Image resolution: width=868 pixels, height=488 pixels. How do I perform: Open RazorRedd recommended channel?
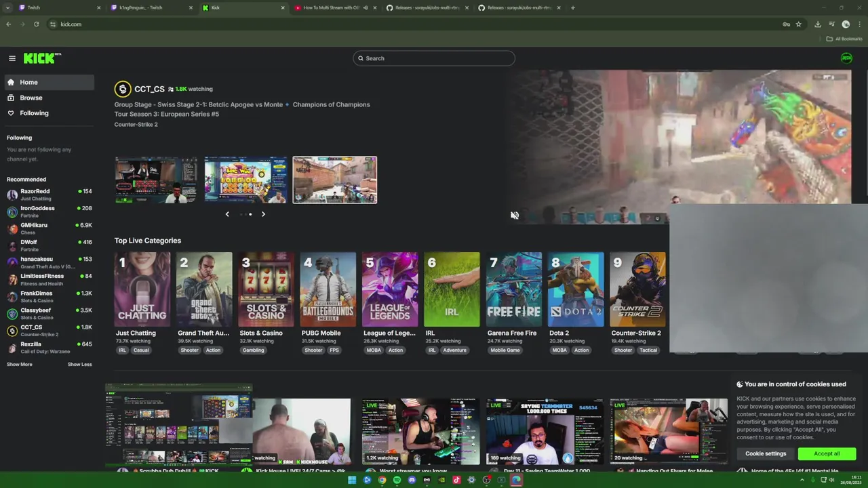[x=50, y=195]
